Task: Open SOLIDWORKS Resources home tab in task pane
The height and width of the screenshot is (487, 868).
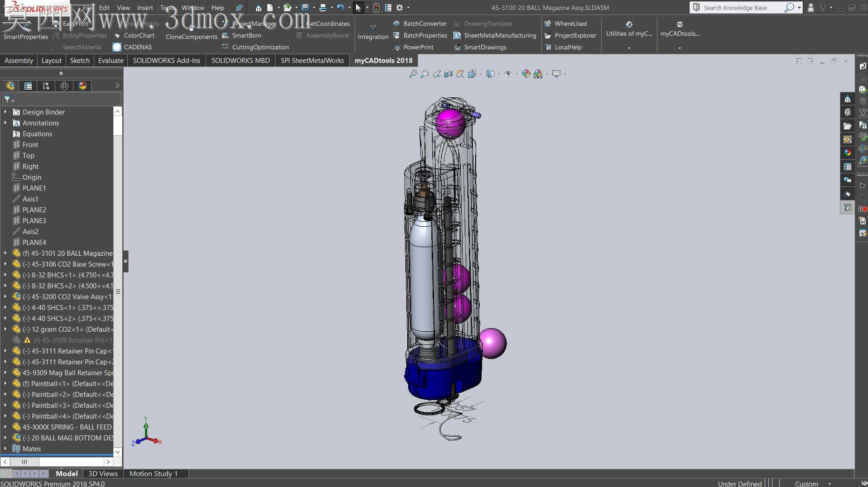Action: 847,99
